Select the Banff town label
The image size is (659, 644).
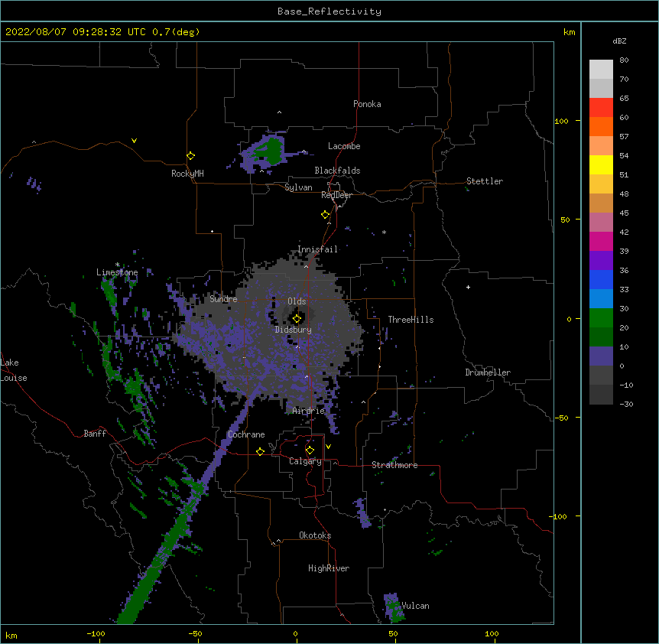[95, 434]
